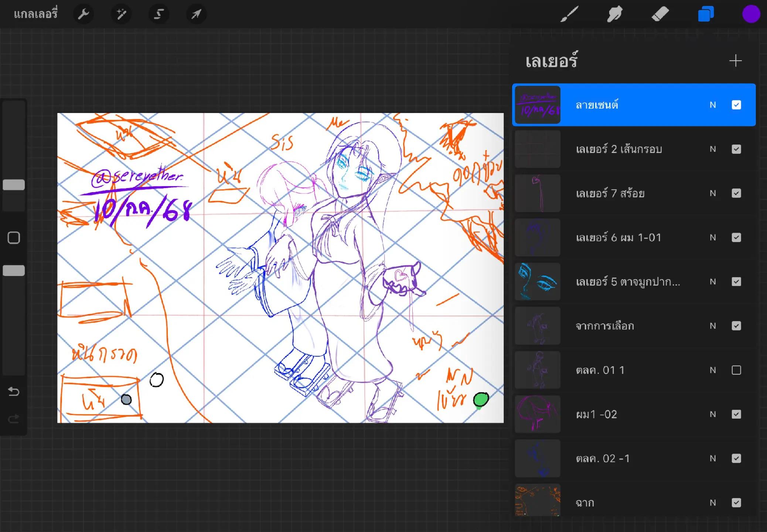Viewport: 767px width, 532px height.
Task: Open blend mode N of เลเยอร์ 5 ตาจมูกปาก
Action: [713, 282]
